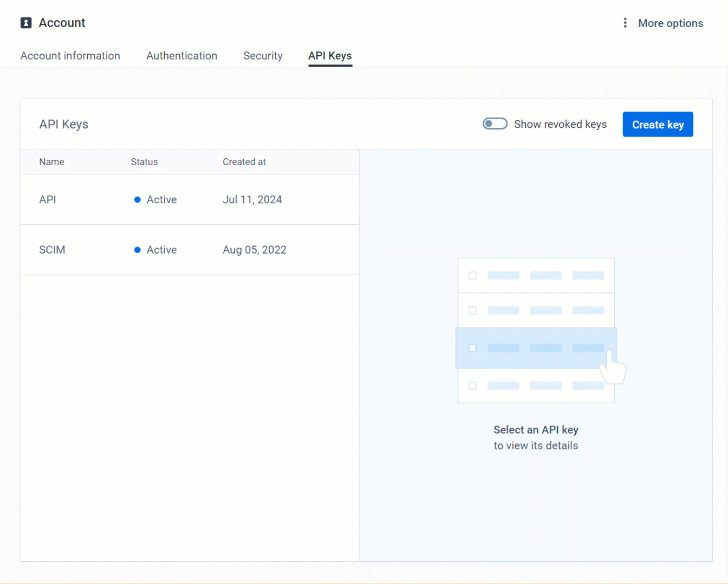Click the More options label

pos(671,23)
